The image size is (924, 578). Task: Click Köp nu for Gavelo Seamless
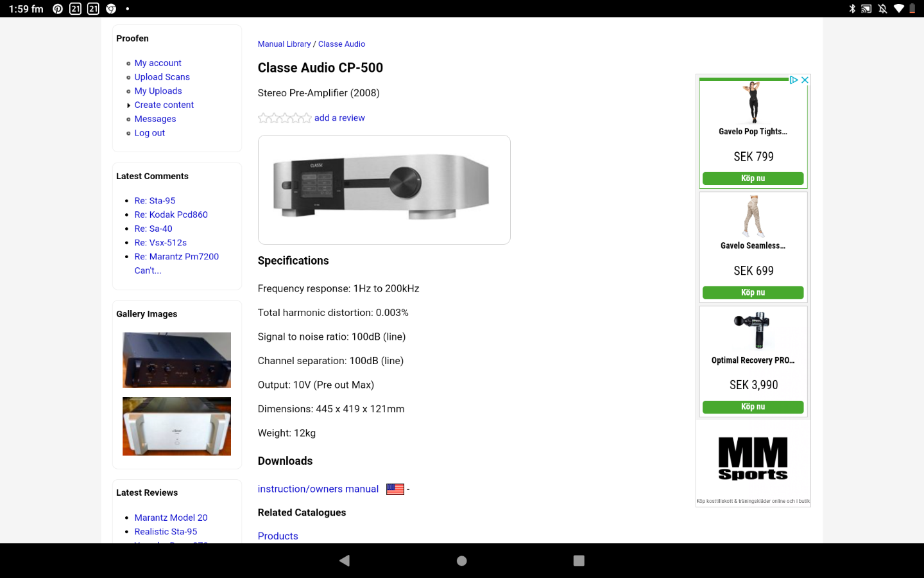[x=753, y=293]
